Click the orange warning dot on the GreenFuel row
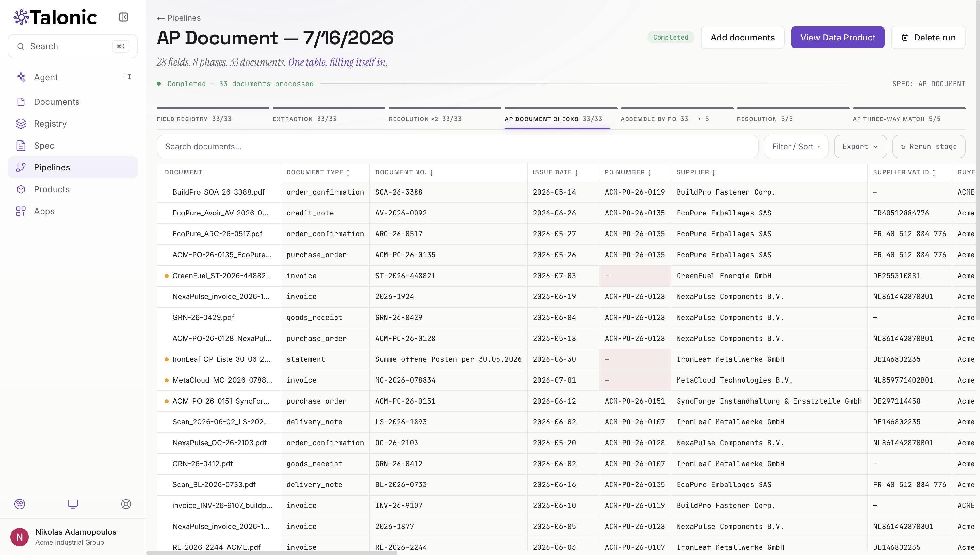This screenshot has width=980, height=555. coord(166,276)
